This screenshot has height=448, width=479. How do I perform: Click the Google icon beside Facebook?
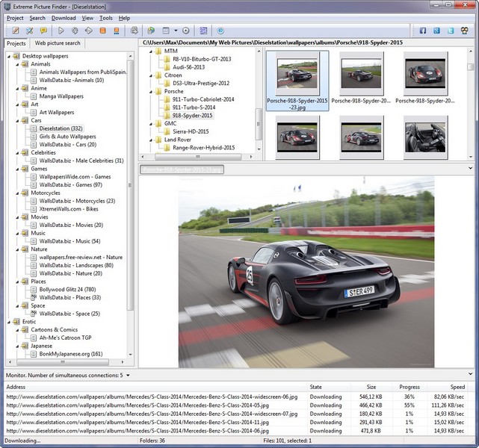click(436, 31)
